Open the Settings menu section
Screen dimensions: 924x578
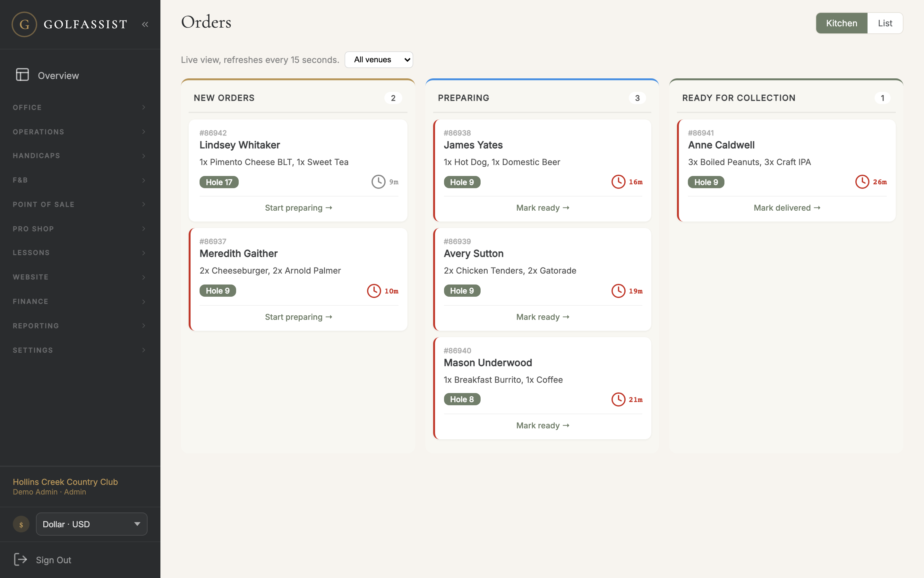(80, 350)
